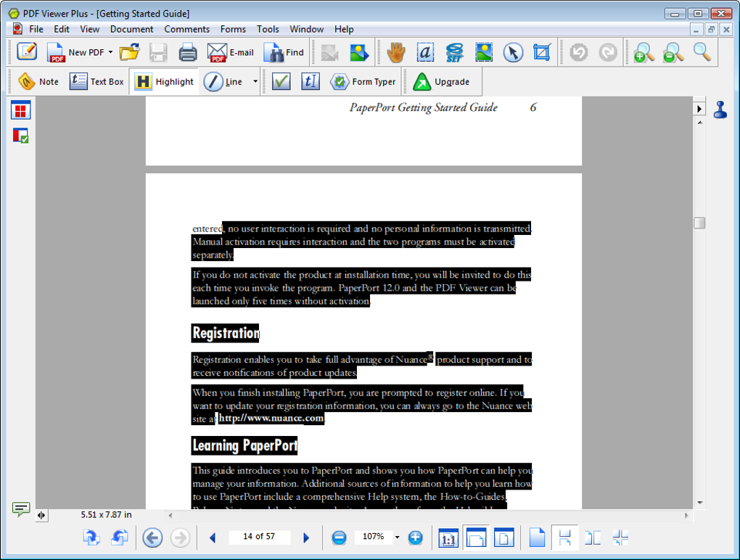Click the printer icon
The image size is (740, 560).
pos(187,52)
